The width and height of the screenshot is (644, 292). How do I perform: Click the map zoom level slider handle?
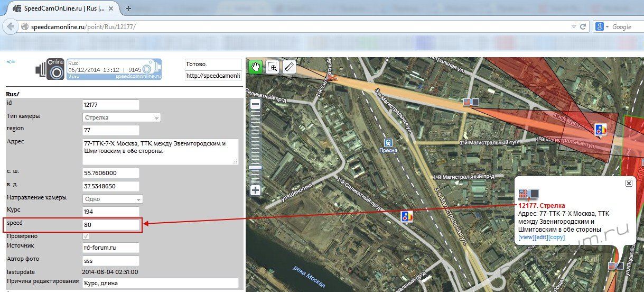(x=255, y=167)
